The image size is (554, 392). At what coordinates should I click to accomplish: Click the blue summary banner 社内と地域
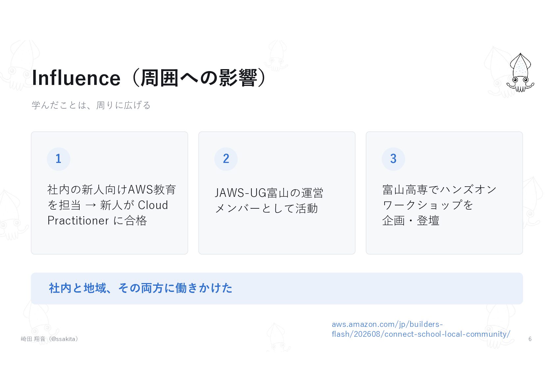pos(277,288)
